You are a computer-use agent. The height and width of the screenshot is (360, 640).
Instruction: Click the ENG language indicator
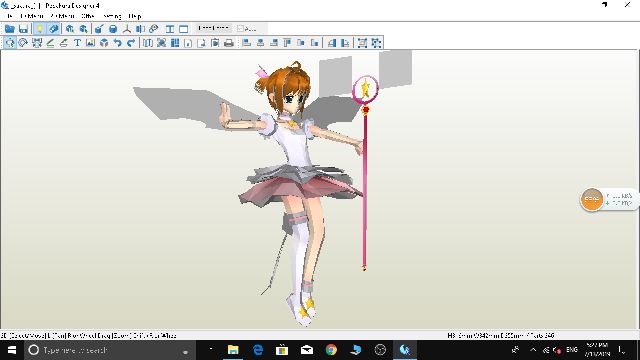click(x=572, y=350)
